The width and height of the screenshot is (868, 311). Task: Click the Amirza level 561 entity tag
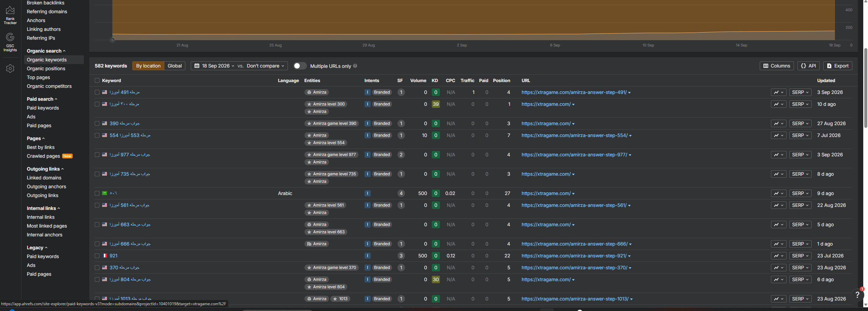325,205
